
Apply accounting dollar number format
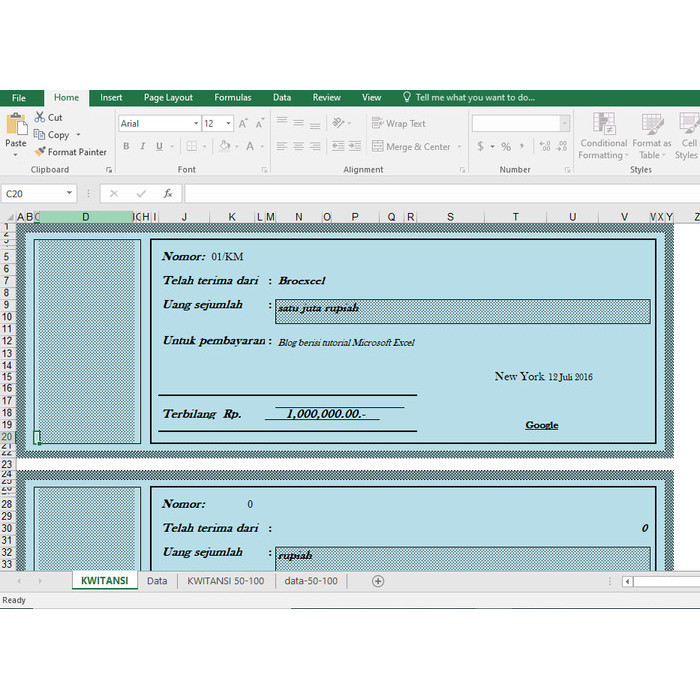click(480, 146)
